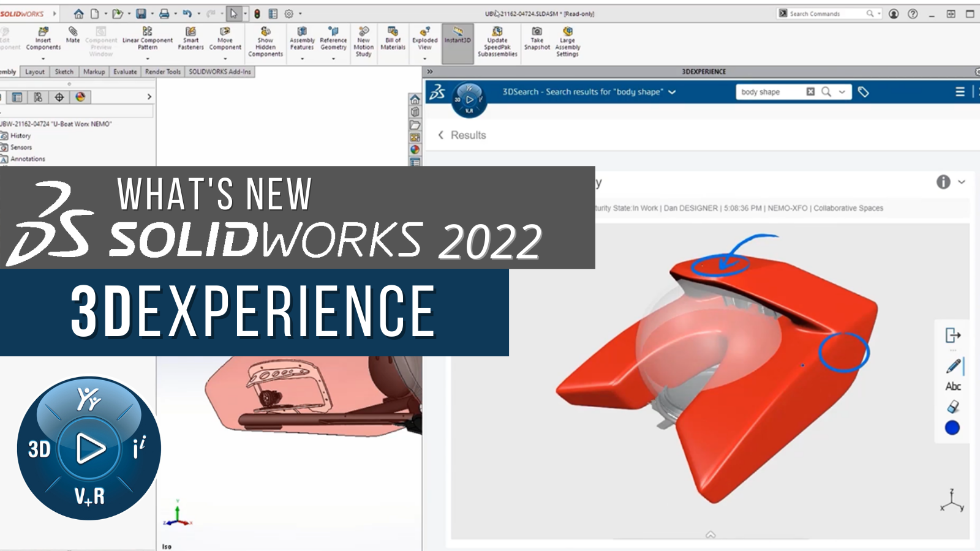Viewport: 980px width, 551px height.
Task: Expand the information panel chevron
Action: click(962, 182)
